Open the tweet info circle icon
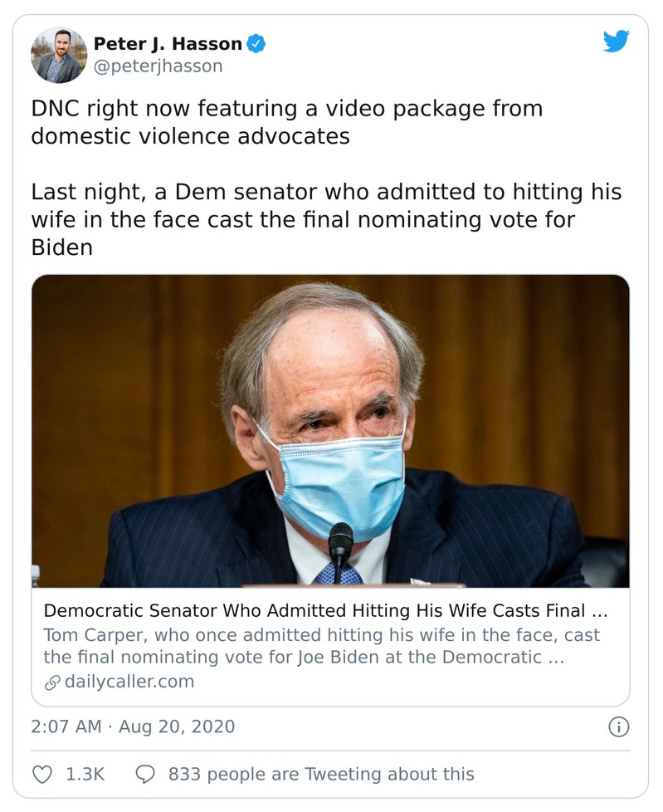The width and height of the screenshot is (663, 812). (618, 727)
